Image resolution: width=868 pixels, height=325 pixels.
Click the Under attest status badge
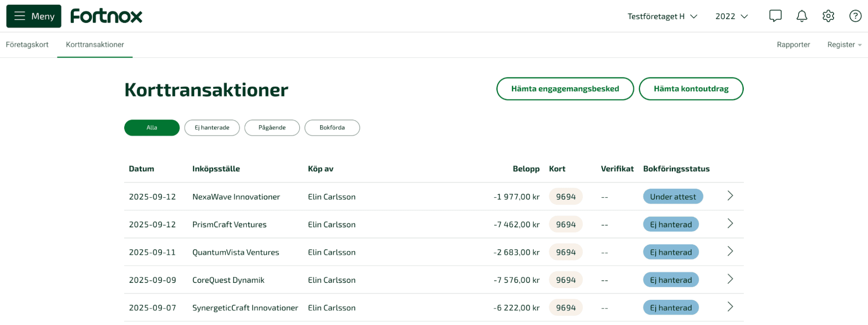673,197
